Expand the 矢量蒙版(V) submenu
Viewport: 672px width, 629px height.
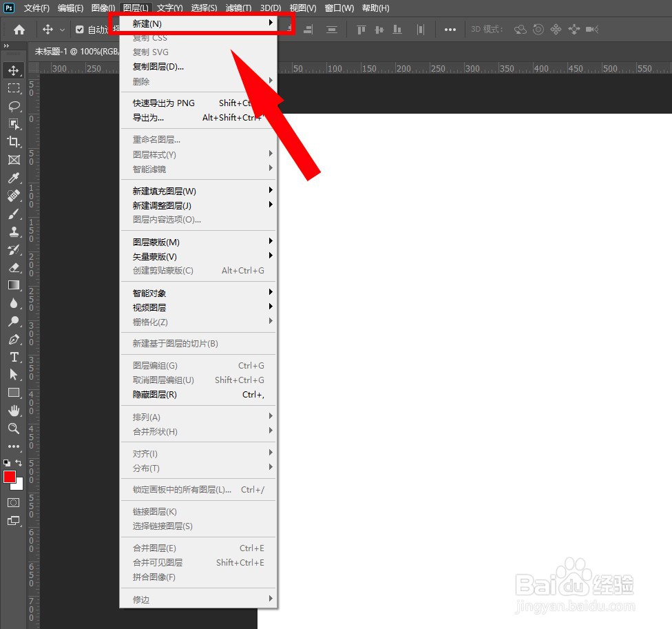click(x=198, y=256)
